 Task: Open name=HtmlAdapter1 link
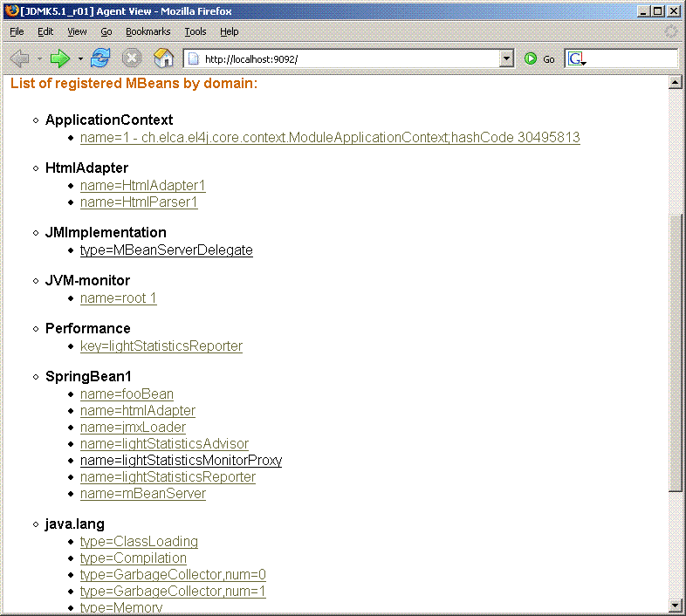click(x=142, y=186)
